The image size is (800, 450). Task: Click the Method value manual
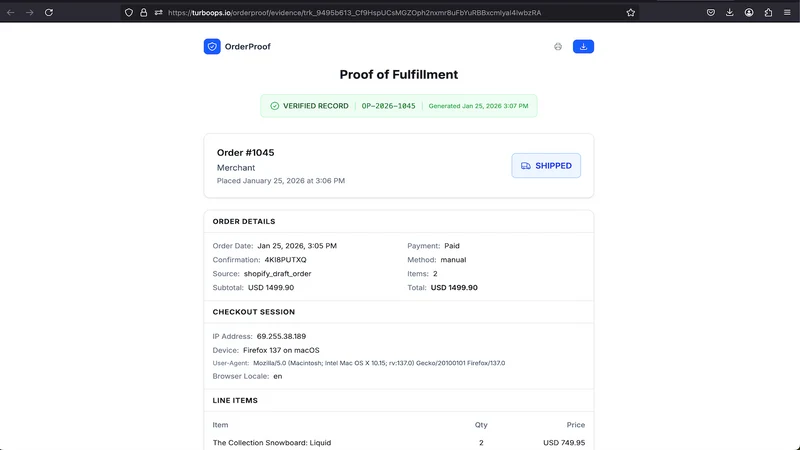pos(453,260)
